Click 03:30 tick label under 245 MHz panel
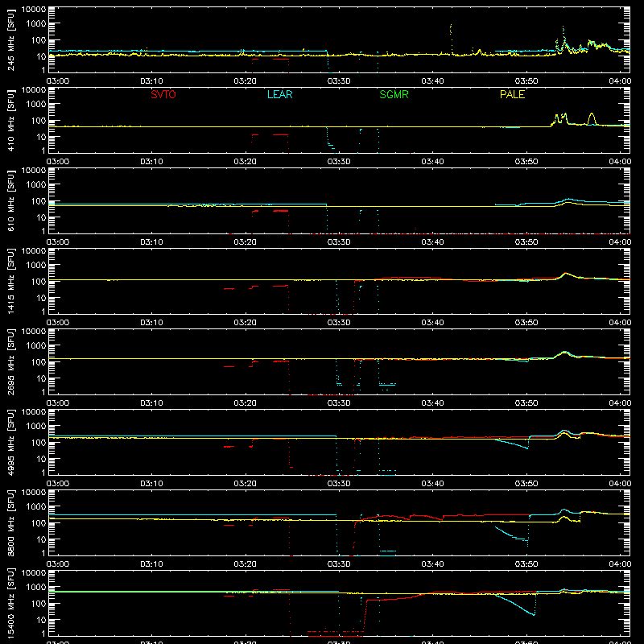The height and width of the screenshot is (644, 644). (339, 81)
